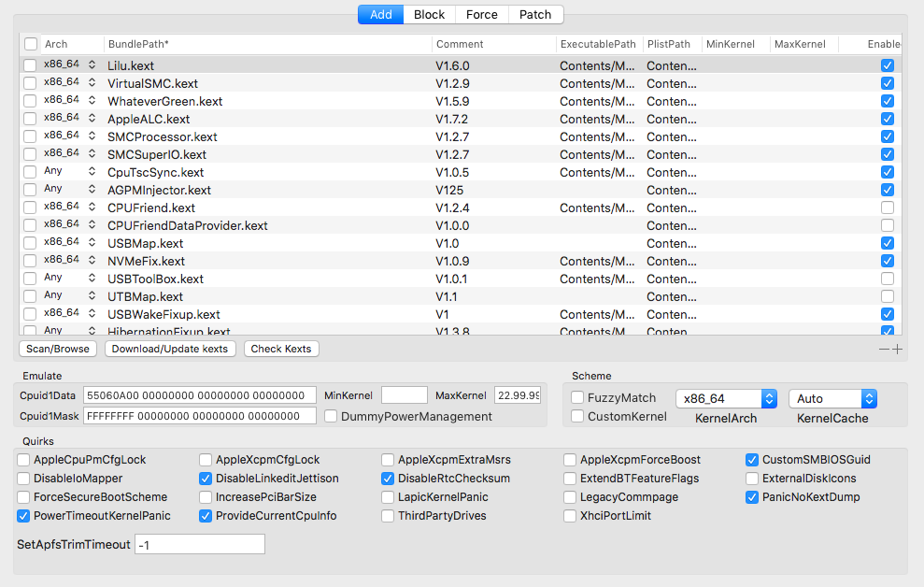Click Check Kexts button

click(281, 349)
